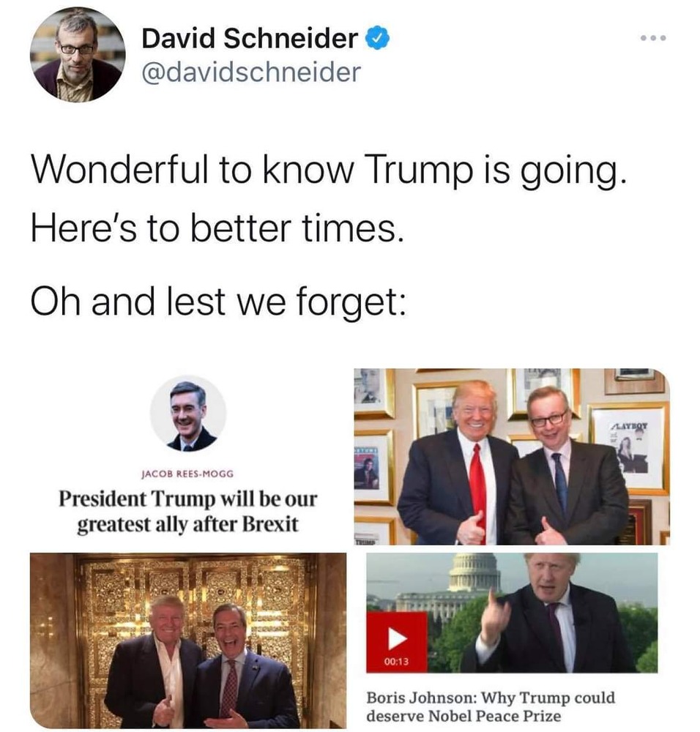Image resolution: width=700 pixels, height=732 pixels.
Task: Play the 13-second video with white triangle
Action: pos(397,638)
